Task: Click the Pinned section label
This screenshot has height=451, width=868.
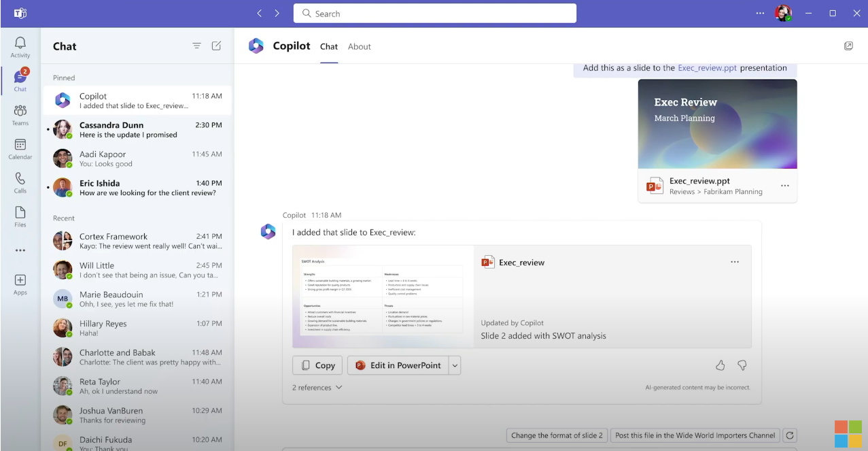Action: pyautogui.click(x=64, y=78)
